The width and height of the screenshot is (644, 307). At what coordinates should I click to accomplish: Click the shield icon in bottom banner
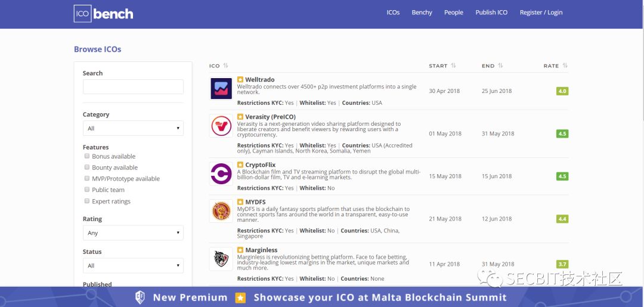point(141,297)
